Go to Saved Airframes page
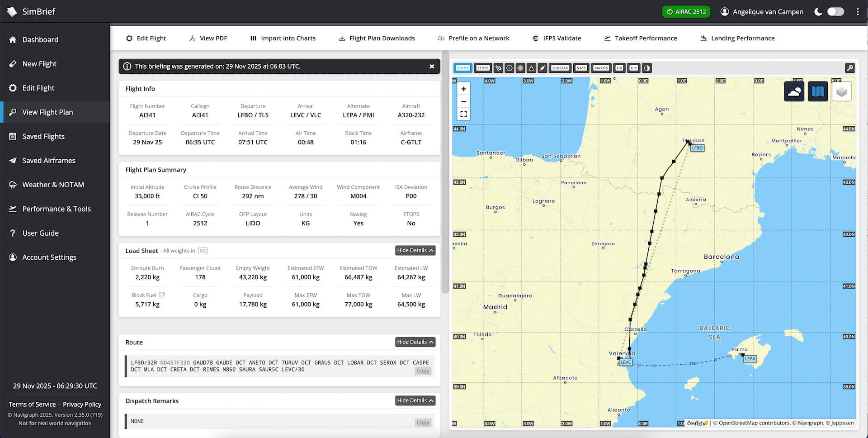Viewport: 868px width, 438px height. coord(49,161)
